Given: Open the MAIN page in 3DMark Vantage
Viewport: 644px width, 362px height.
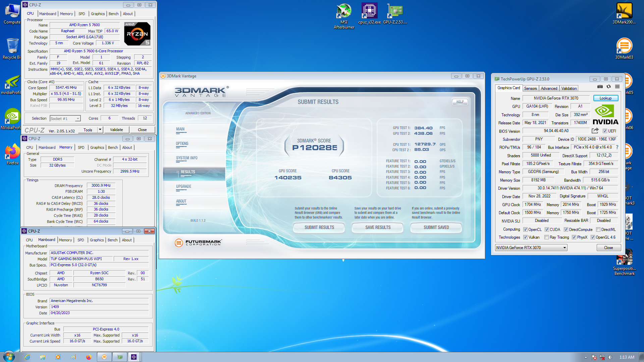Looking at the screenshot, I should pos(180,129).
